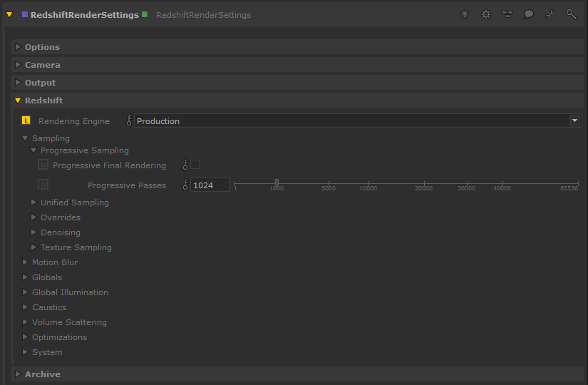Open the magnifier search icon
Image resolution: width=588 pixels, height=385 pixels.
coord(571,15)
